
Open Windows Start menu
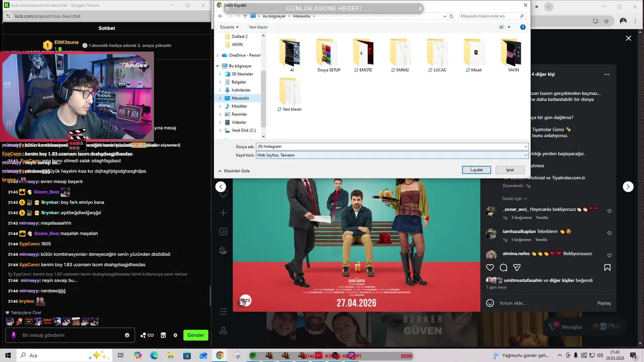[x=8, y=355]
